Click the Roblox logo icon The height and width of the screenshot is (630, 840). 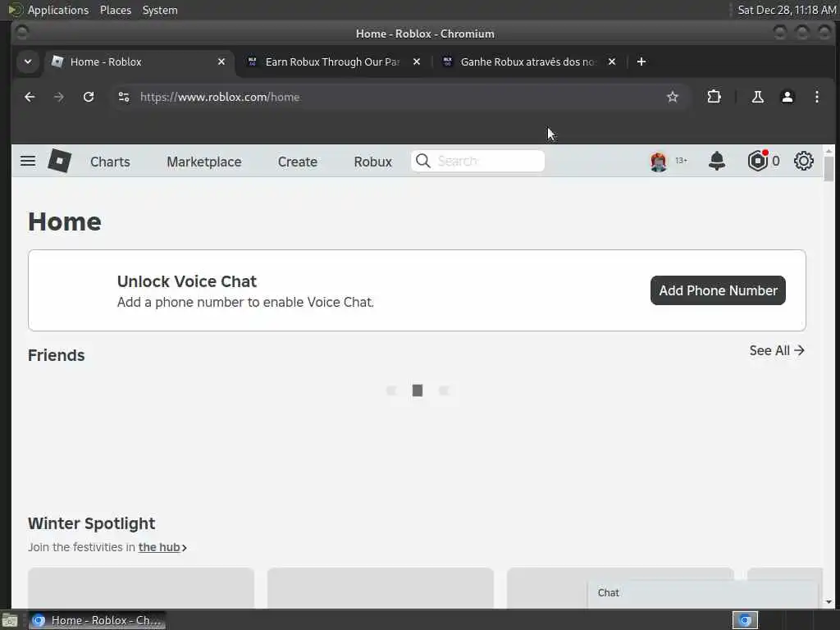click(x=59, y=161)
